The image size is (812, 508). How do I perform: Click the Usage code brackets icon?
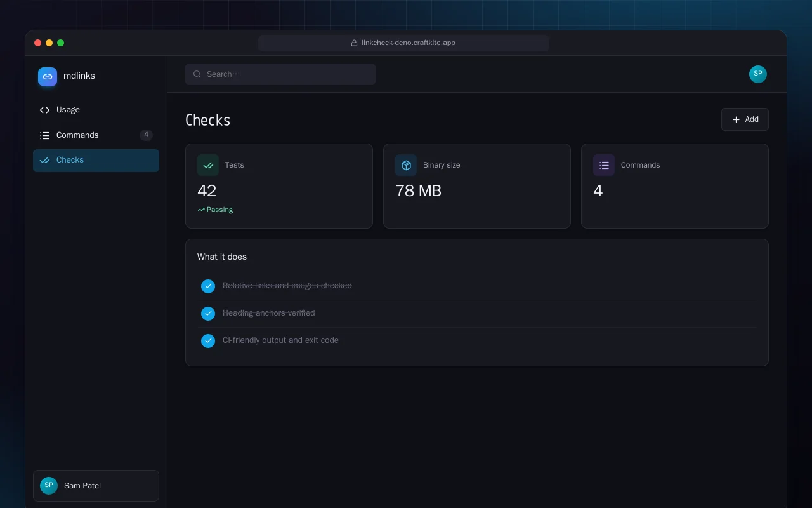pyautogui.click(x=44, y=110)
